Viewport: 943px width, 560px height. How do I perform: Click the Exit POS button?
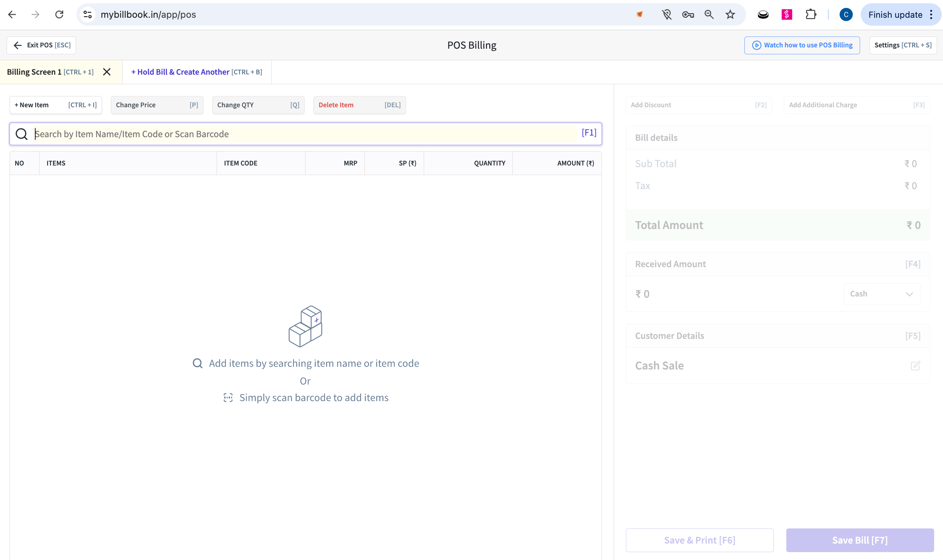(x=41, y=45)
